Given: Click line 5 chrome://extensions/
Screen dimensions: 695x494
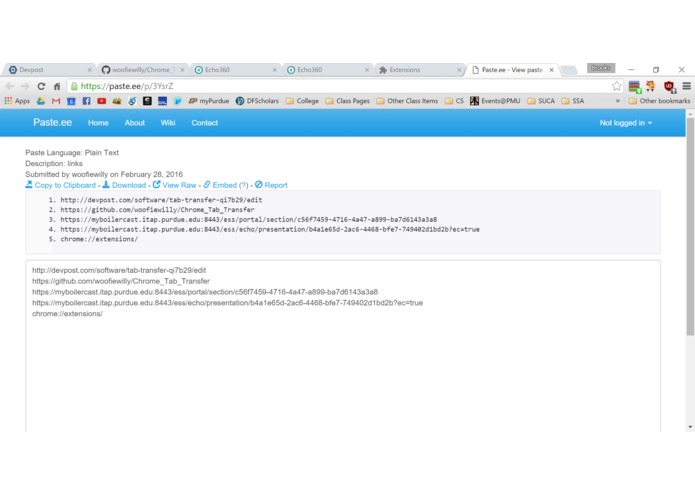Looking at the screenshot, I should coord(99,239).
